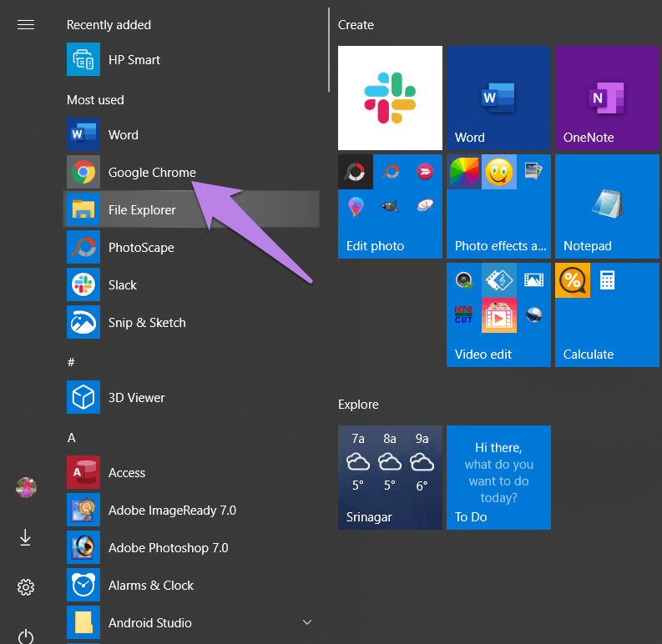Image resolution: width=662 pixels, height=644 pixels.
Task: Open Snip & Sketch app
Action: [191, 322]
